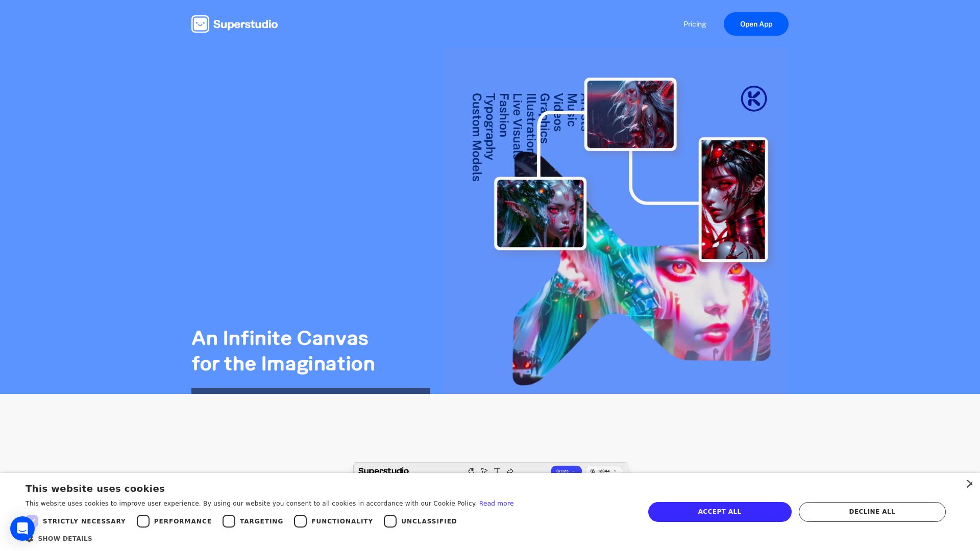
Task: Close the cookie banner with X
Action: 969,484
